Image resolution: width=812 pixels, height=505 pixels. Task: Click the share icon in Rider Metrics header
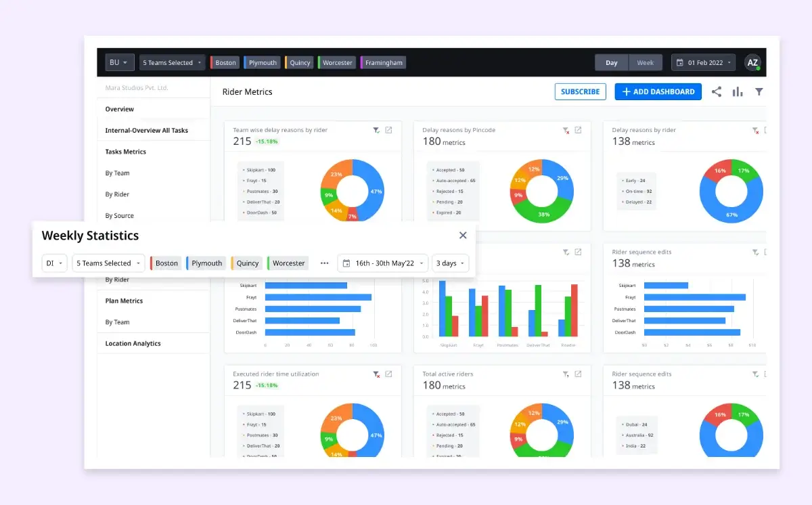[x=716, y=92]
